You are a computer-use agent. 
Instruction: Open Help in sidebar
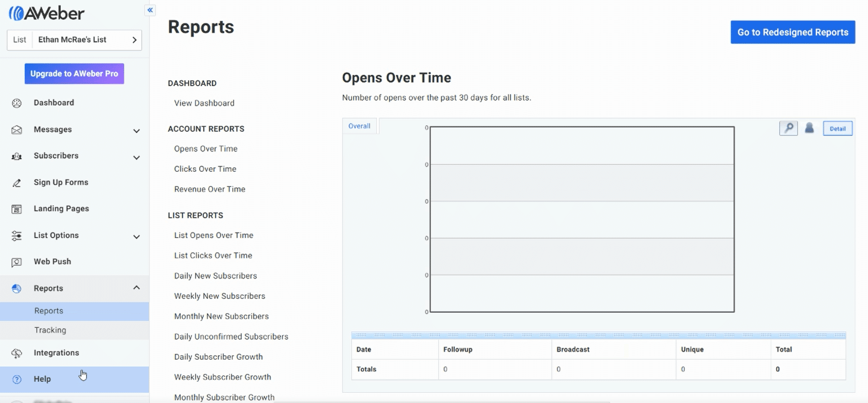click(75, 379)
